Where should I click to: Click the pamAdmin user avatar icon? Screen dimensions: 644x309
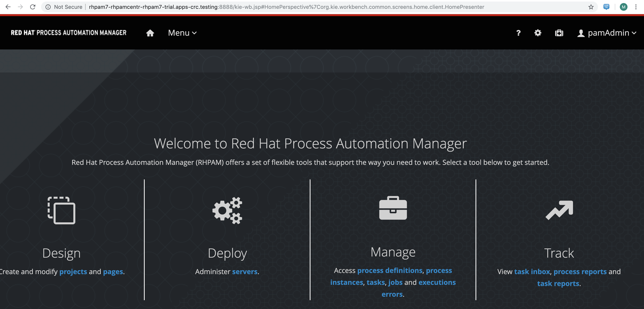tap(581, 33)
